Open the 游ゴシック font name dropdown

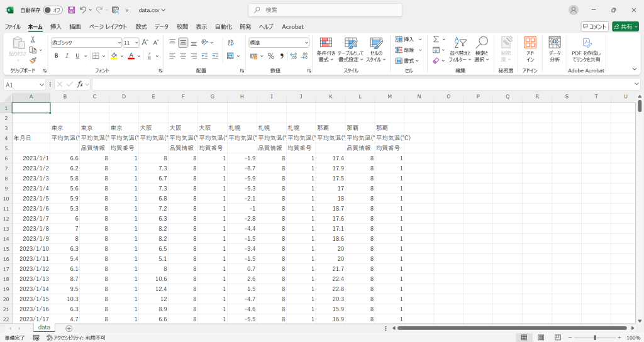tap(87, 43)
